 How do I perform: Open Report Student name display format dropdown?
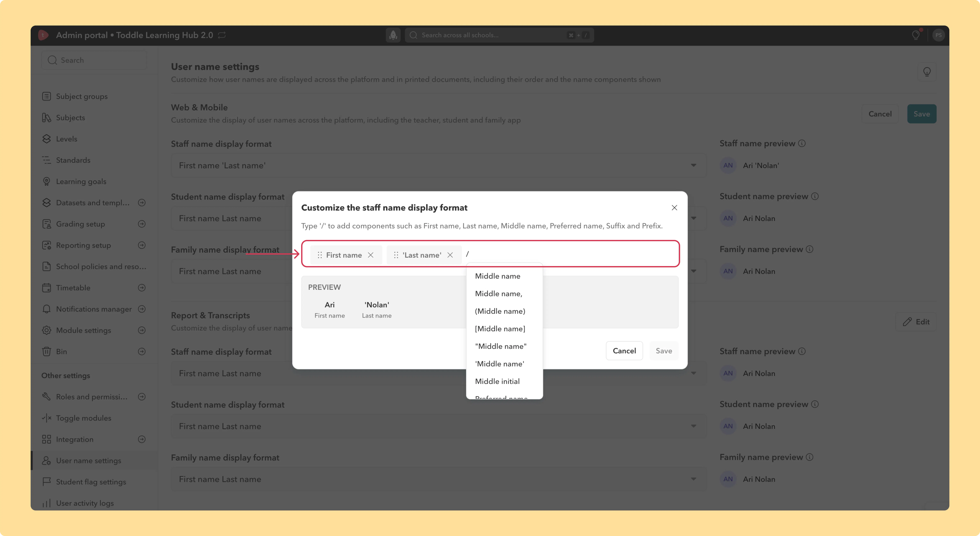(438, 426)
